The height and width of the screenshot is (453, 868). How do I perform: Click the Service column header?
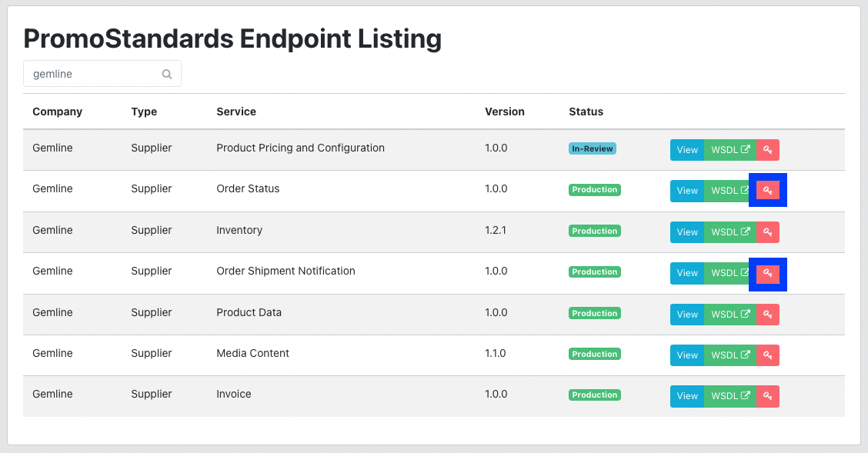(236, 112)
